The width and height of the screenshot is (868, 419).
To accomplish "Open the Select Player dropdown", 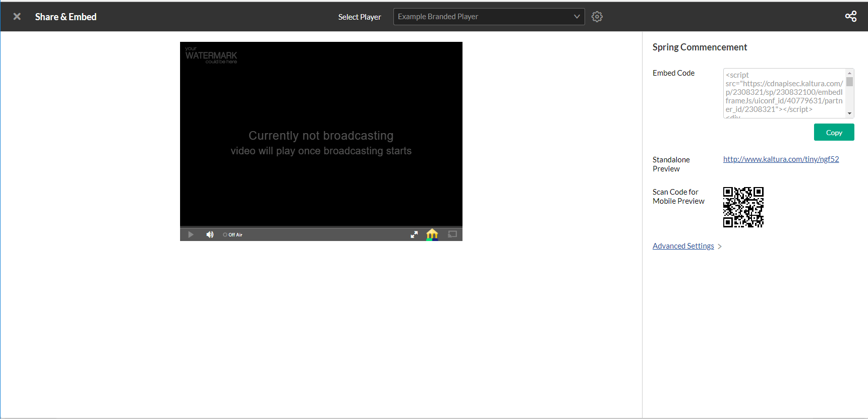I will [x=489, y=17].
